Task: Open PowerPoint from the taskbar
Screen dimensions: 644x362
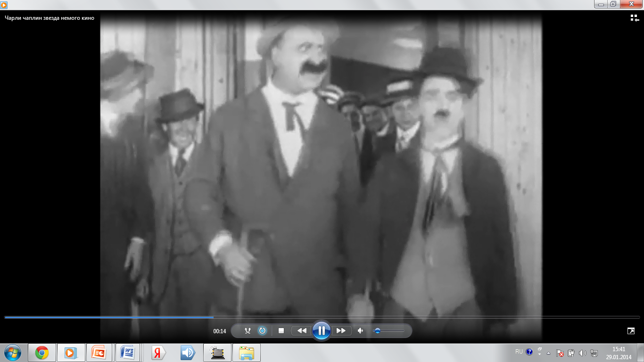Action: (x=99, y=353)
